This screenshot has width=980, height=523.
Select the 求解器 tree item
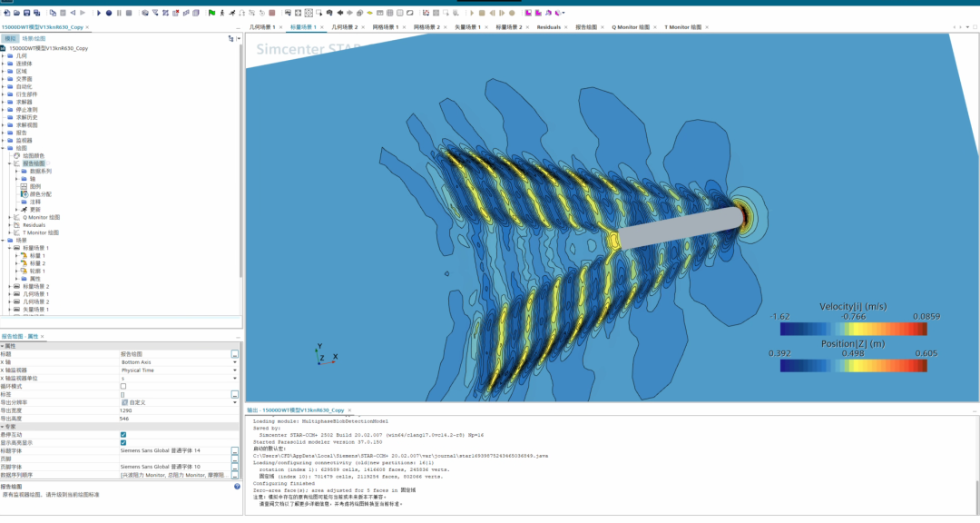pos(24,102)
